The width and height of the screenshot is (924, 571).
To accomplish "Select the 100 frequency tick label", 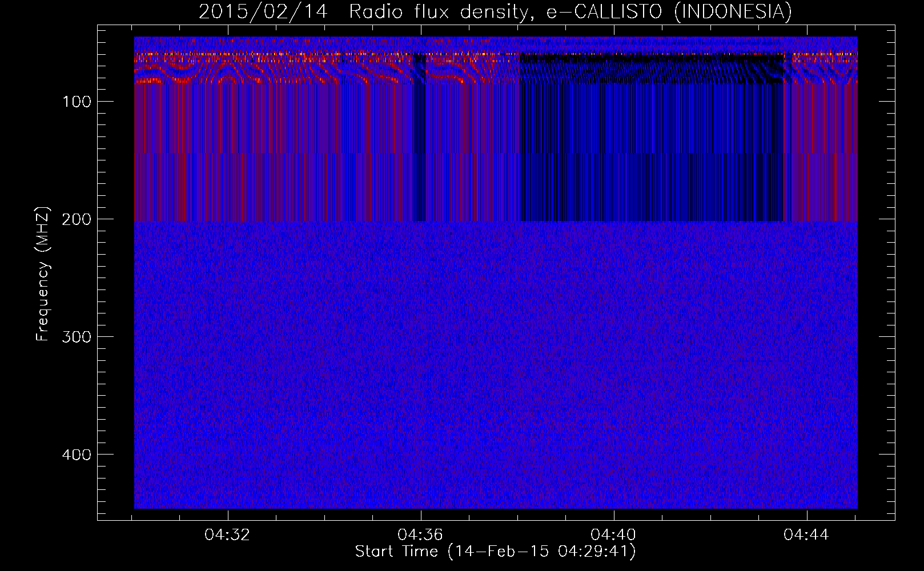I will [x=77, y=102].
